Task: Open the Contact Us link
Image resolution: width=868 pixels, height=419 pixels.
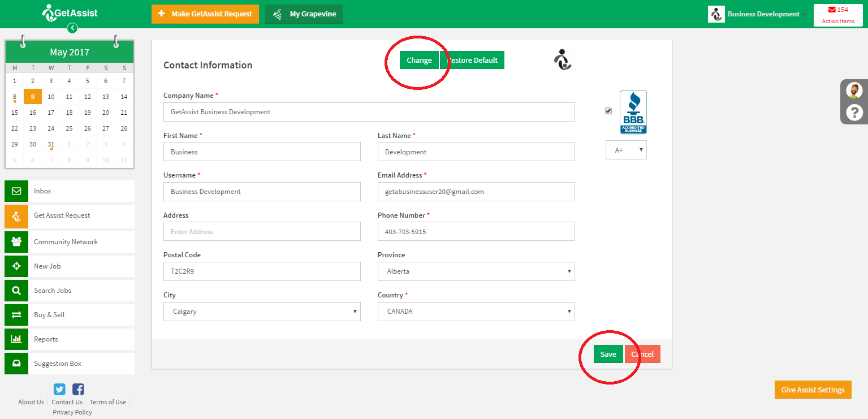Action: click(67, 402)
